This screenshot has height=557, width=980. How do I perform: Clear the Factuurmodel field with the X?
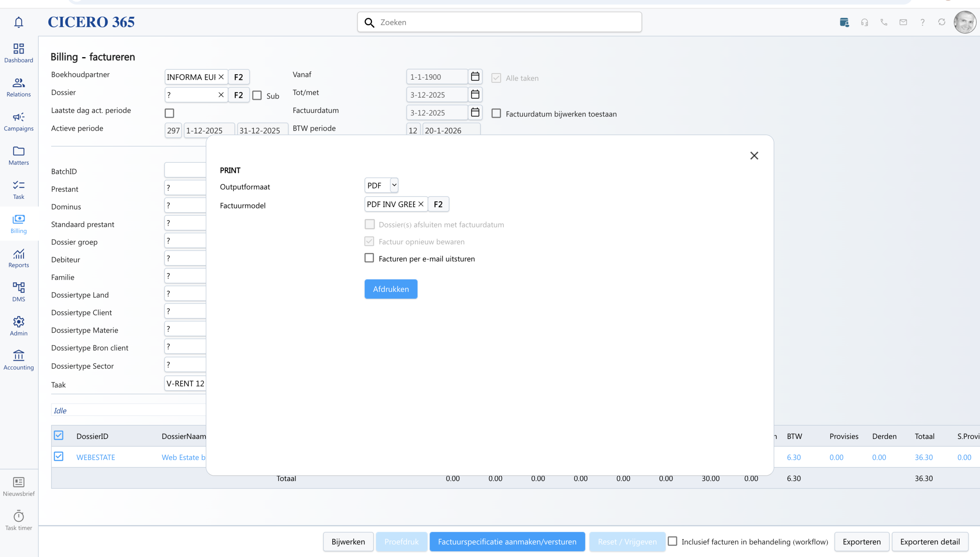pos(421,204)
